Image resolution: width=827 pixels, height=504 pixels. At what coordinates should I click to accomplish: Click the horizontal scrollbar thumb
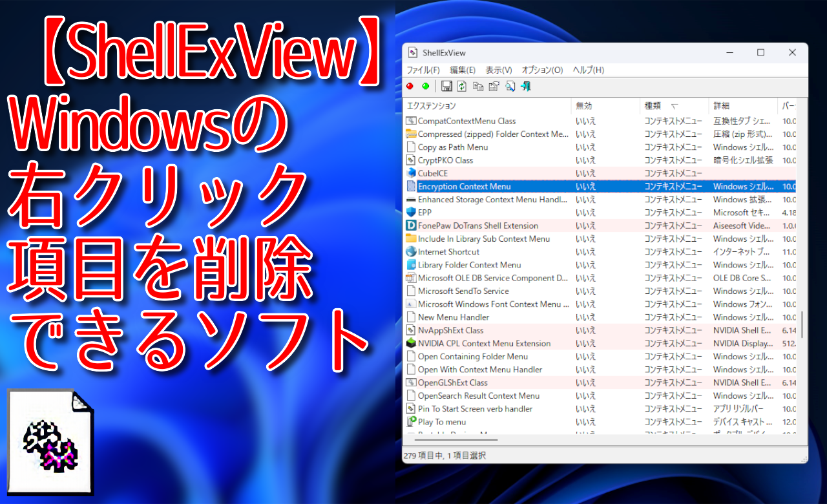click(x=457, y=440)
